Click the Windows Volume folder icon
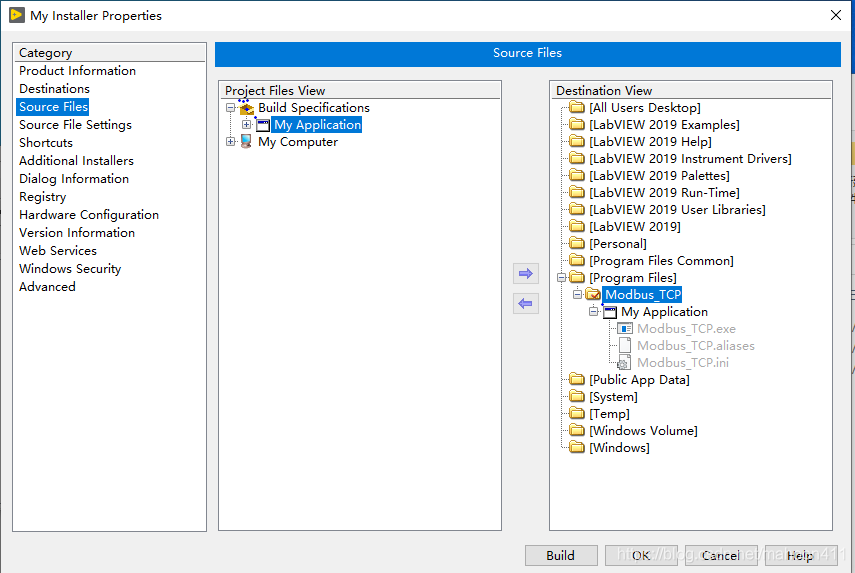This screenshot has height=573, width=855. (577, 431)
